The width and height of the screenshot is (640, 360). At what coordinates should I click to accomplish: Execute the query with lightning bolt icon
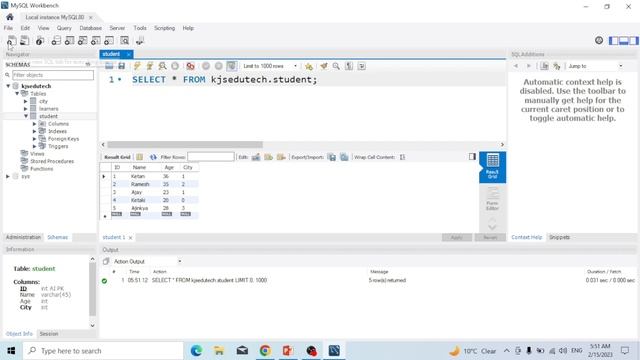point(137,66)
